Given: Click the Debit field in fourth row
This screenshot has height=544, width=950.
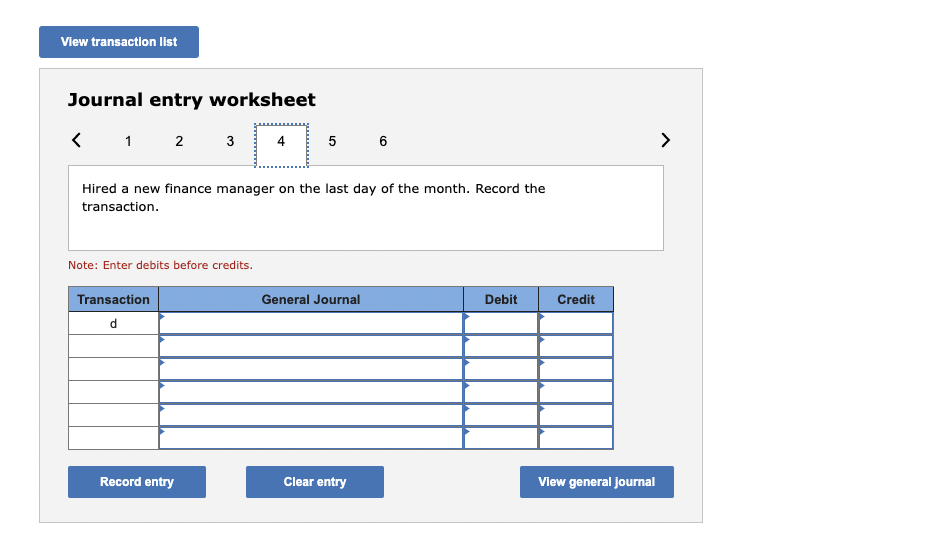Looking at the screenshot, I should click(x=501, y=392).
